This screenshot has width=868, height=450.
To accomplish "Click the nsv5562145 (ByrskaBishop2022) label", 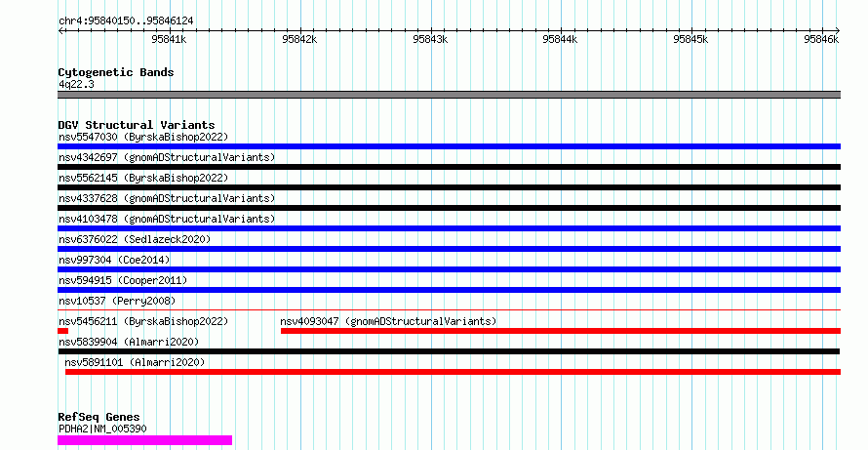I will (143, 178).
